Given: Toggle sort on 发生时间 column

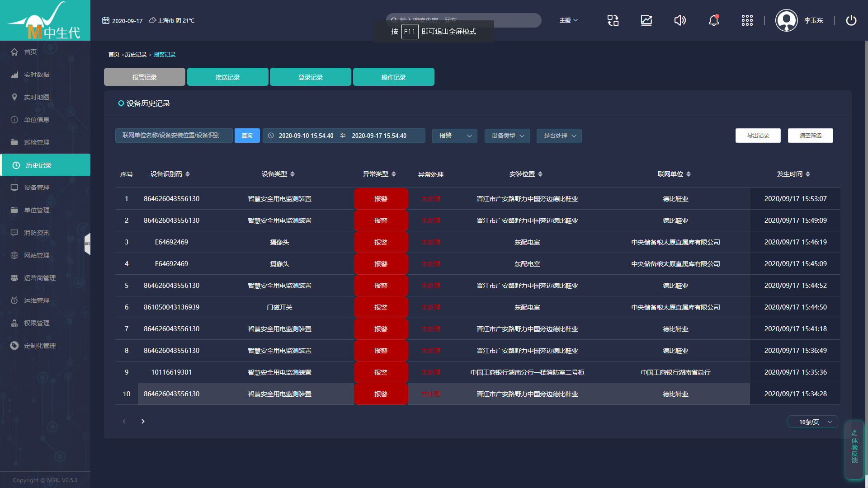Looking at the screenshot, I should pyautogui.click(x=808, y=174).
